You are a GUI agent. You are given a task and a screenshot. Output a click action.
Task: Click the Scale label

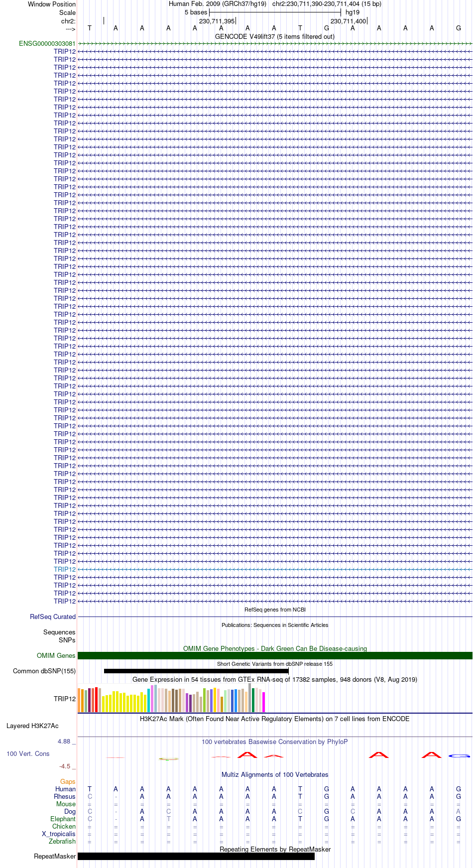67,12
